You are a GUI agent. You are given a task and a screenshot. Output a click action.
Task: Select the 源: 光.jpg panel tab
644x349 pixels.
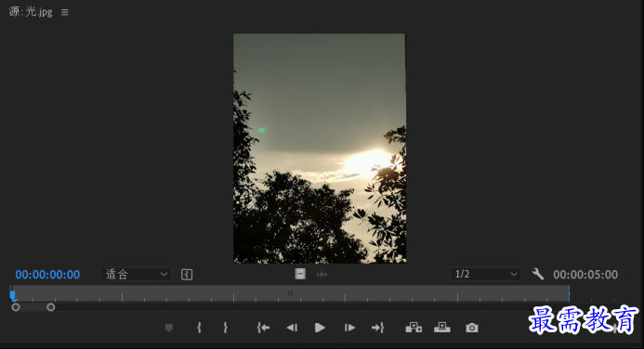tap(31, 12)
